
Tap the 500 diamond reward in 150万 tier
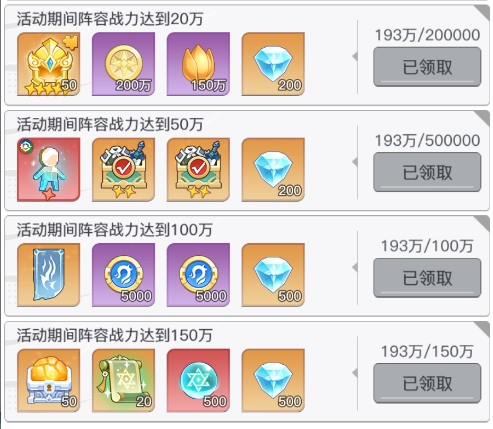[x=273, y=380]
